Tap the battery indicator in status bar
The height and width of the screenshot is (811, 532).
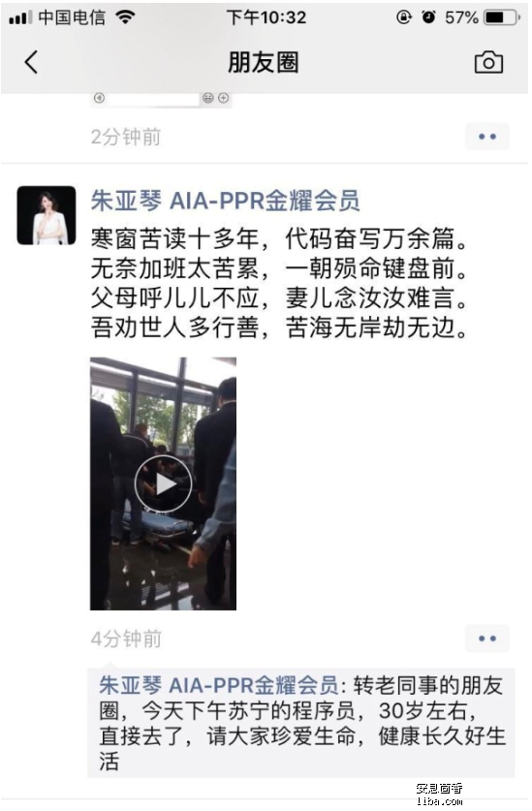pos(501,17)
